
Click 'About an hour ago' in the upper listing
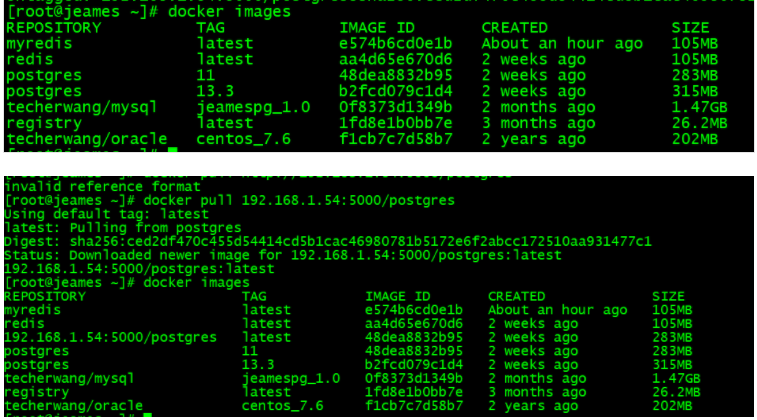[562, 44]
